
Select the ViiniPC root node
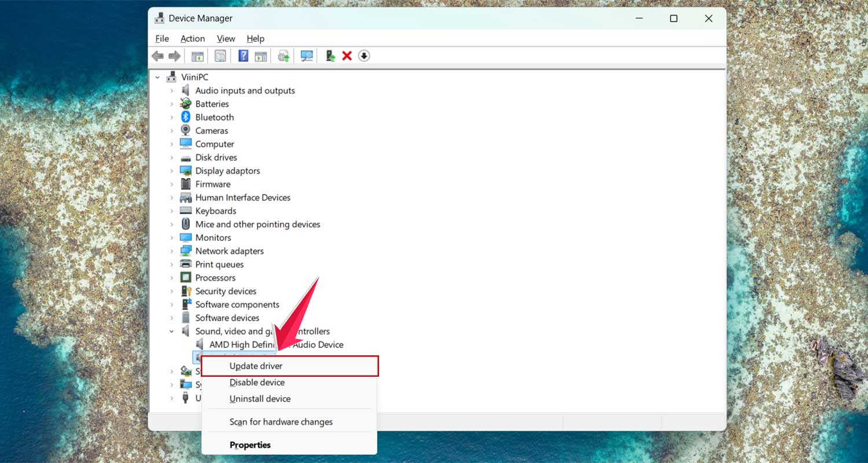196,76
